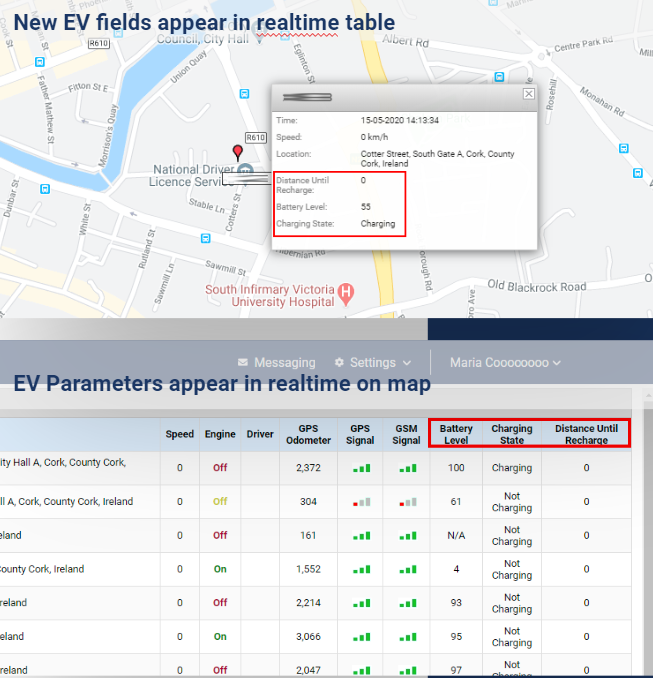The image size is (653, 678).
Task: Click the South Infirmary hospital marker icon
Action: (x=346, y=294)
